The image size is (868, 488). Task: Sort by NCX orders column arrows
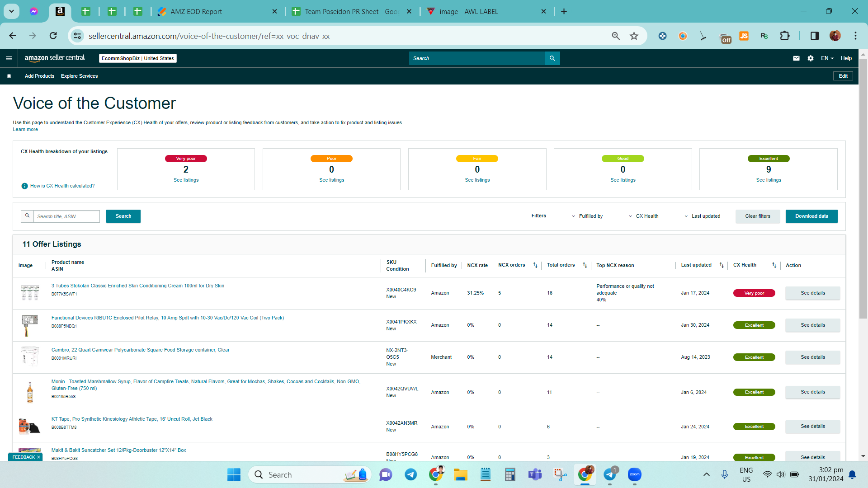[x=535, y=265]
